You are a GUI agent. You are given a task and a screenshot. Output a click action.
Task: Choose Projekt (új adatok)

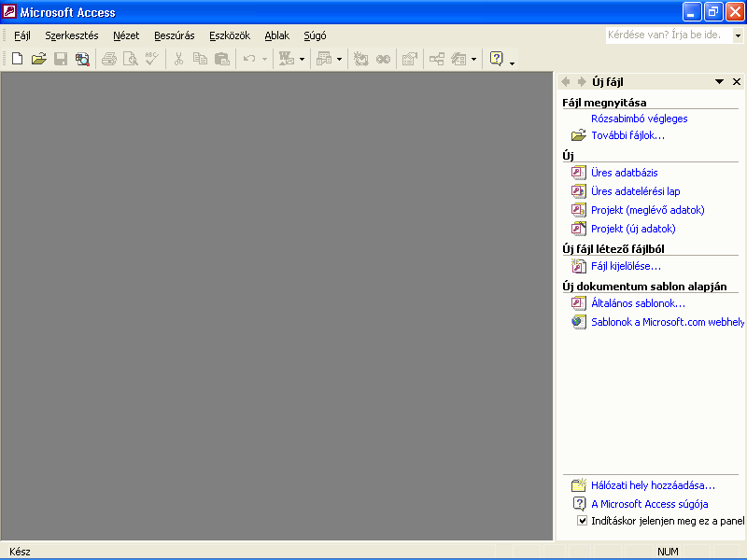click(633, 229)
